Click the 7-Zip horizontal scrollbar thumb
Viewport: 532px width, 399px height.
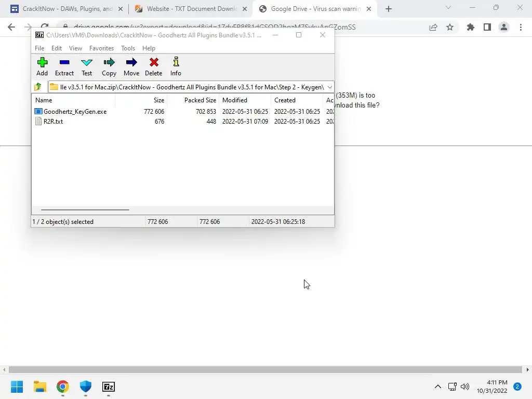(85, 210)
